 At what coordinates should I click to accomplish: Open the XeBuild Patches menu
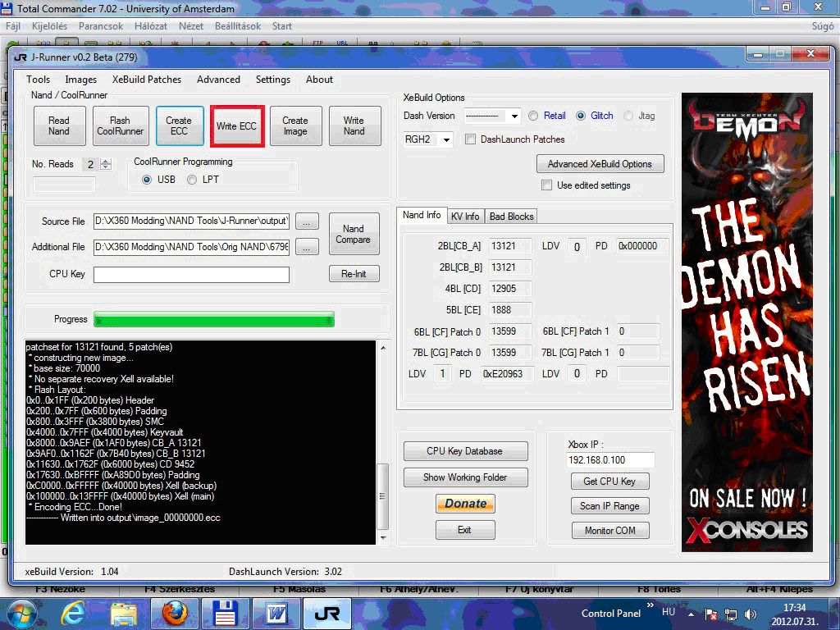147,80
